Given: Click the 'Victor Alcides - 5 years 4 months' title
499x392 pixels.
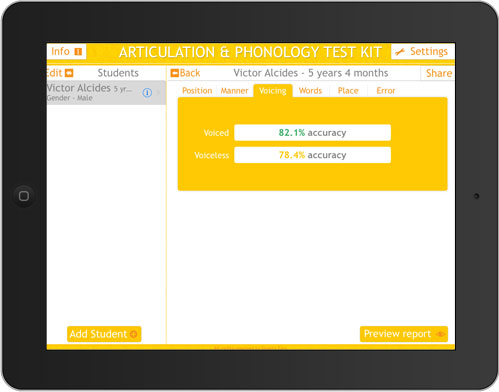Looking at the screenshot, I should (311, 73).
